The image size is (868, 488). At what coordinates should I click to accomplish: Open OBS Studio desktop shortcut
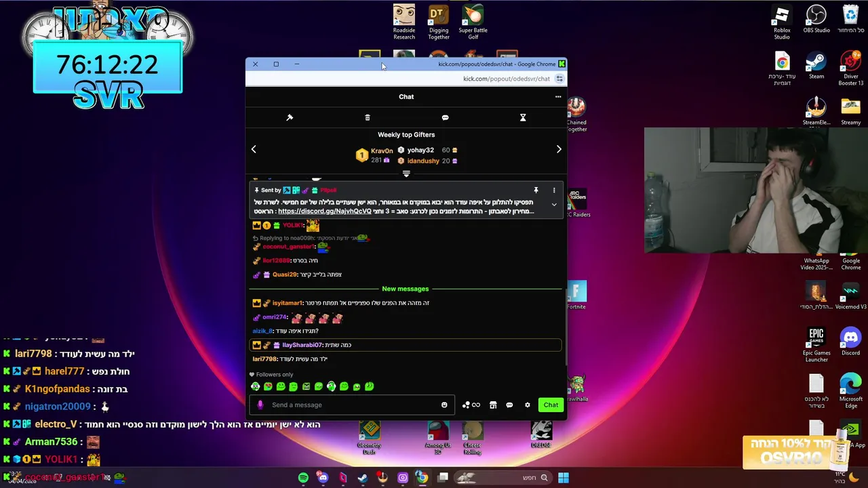point(816,19)
